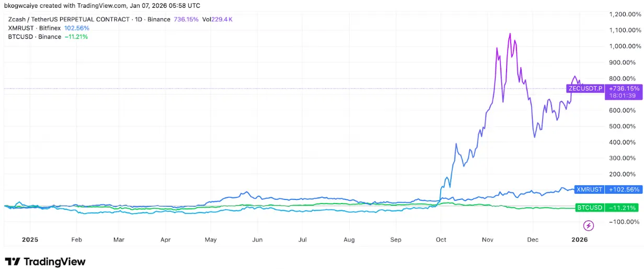Viewport: 644px width, 269px height.
Task: Click the TradingView logo icon at the bottom
Action: click(13, 262)
